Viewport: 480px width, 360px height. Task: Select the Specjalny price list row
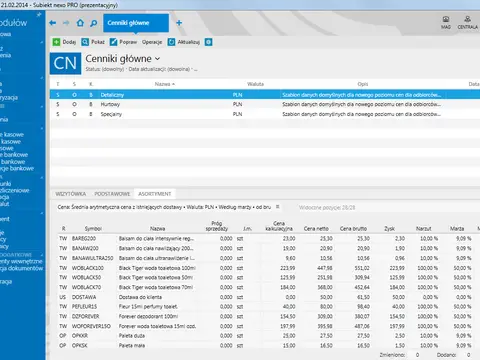(x=265, y=114)
